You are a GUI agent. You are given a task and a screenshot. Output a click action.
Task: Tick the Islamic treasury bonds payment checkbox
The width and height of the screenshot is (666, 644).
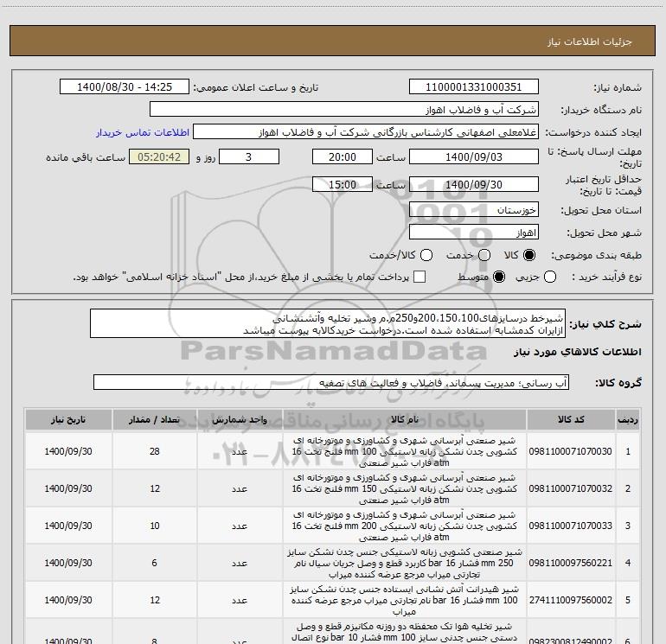419,277
